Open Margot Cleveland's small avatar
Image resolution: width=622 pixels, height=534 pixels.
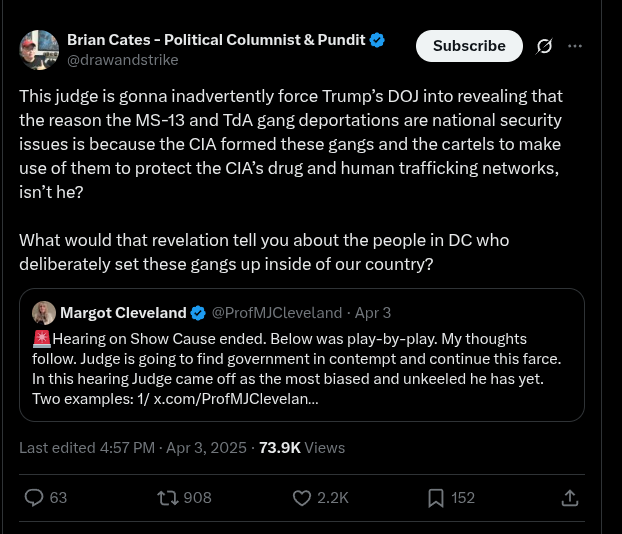(x=44, y=313)
